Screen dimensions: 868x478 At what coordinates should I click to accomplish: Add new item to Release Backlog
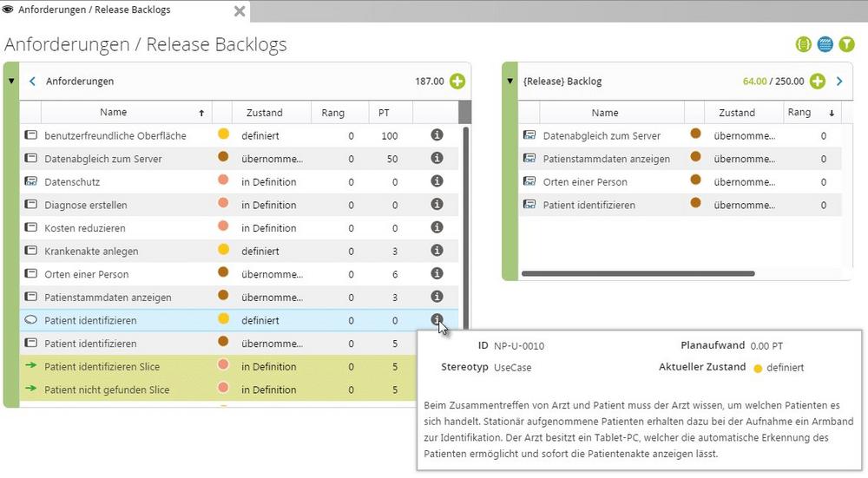pyautogui.click(x=818, y=82)
